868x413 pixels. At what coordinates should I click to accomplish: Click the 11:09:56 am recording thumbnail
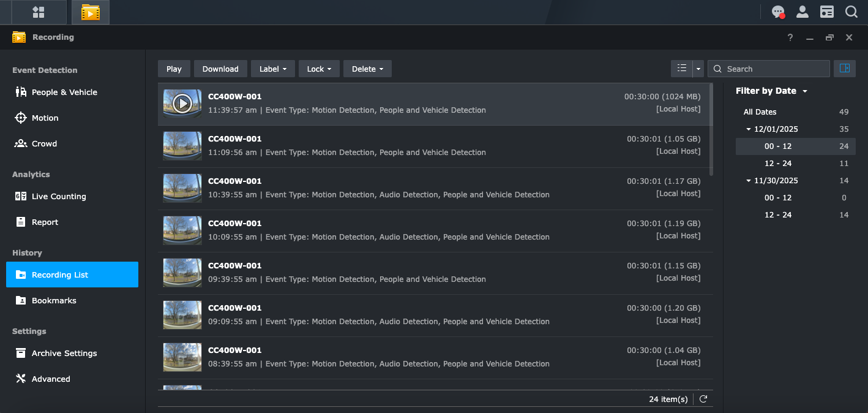click(x=182, y=146)
